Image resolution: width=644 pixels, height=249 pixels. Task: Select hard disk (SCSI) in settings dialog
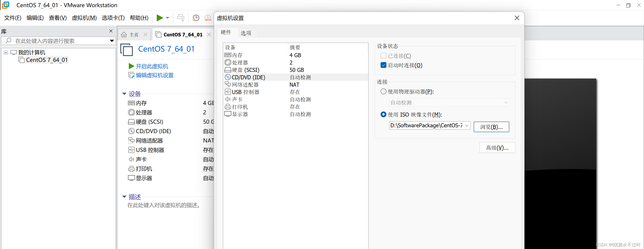point(245,70)
